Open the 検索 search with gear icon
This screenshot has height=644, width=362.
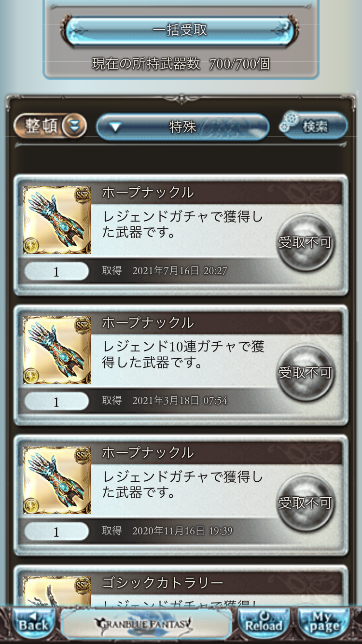tap(313, 126)
